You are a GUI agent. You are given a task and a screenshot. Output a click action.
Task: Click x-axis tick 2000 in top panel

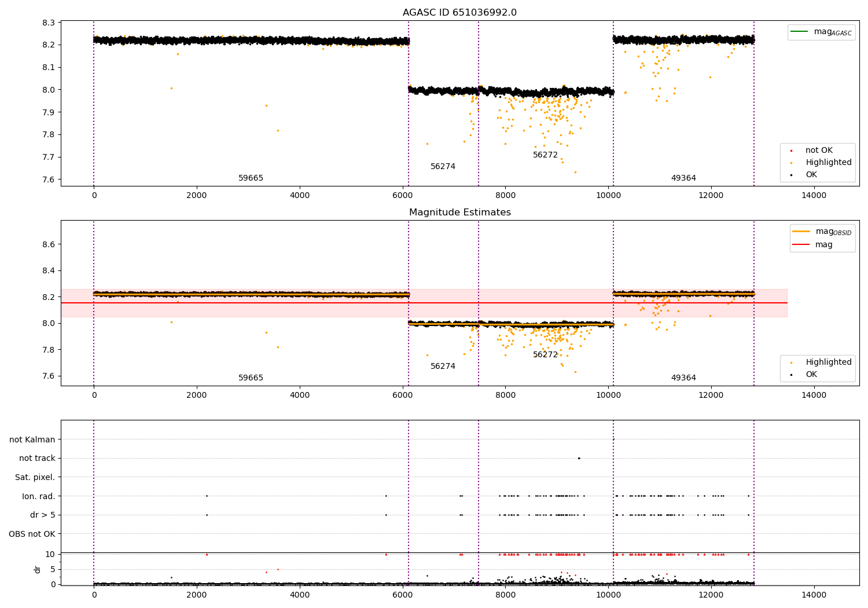[197, 195]
